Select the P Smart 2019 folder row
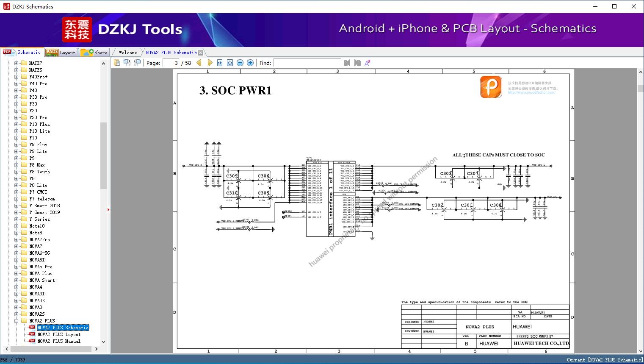The image size is (644, 364). click(x=44, y=212)
